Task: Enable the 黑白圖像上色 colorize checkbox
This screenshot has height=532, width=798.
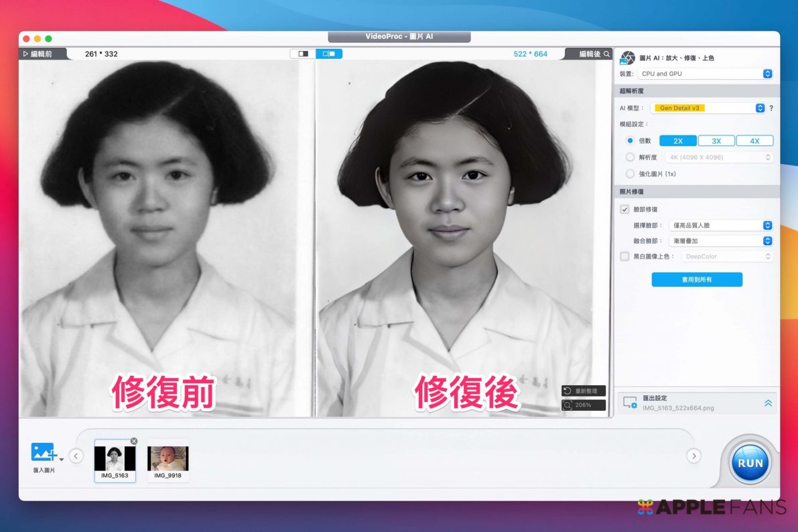Action: tap(624, 257)
